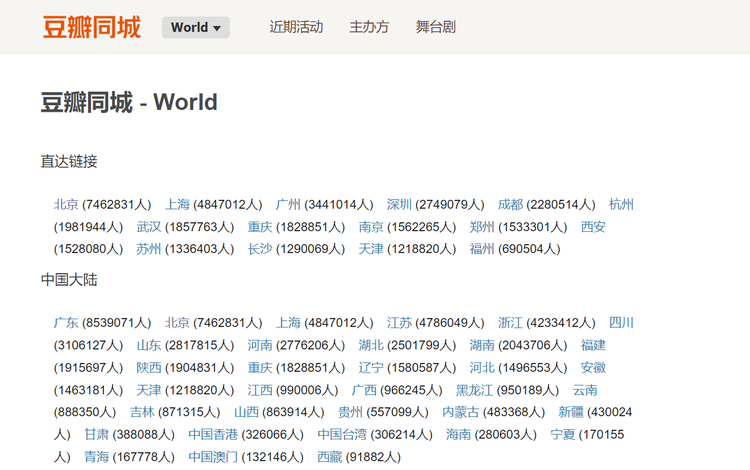Open the 舞台剧 section
Image resolution: width=750 pixels, height=470 pixels.
click(x=435, y=27)
